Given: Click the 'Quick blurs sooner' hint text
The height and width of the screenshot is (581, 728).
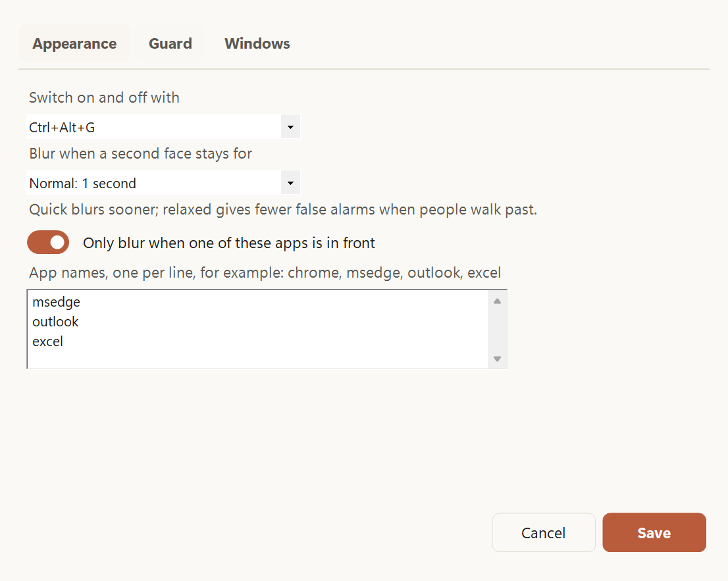Looking at the screenshot, I should click(283, 209).
